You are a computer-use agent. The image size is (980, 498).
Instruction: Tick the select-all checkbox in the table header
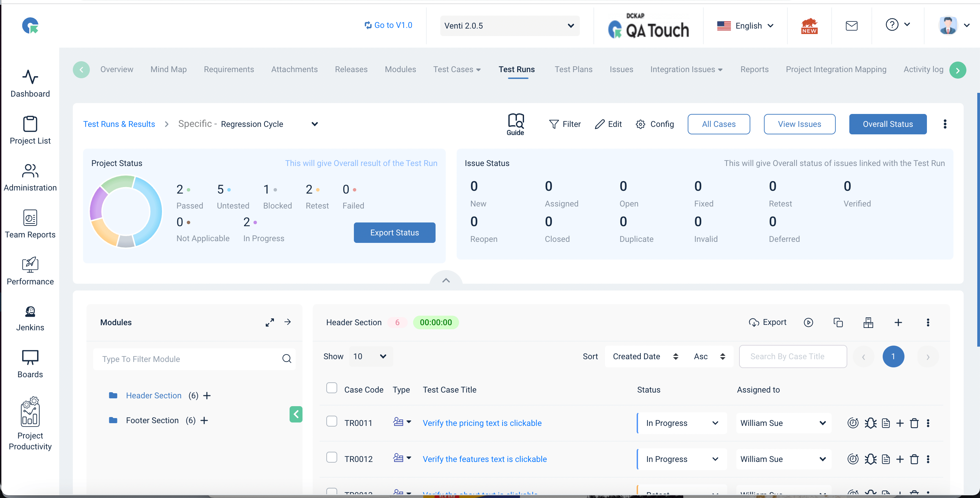click(x=332, y=388)
